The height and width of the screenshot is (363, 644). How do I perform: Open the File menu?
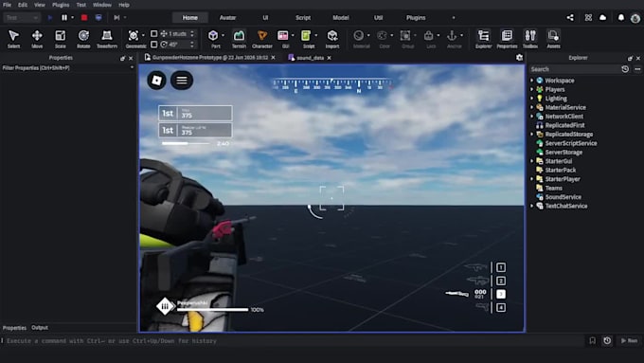7,5
